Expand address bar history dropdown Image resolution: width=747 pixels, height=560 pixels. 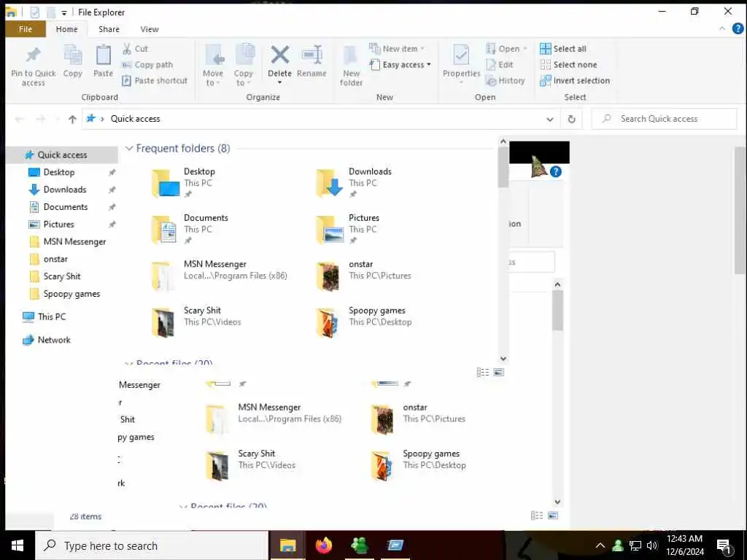point(550,119)
